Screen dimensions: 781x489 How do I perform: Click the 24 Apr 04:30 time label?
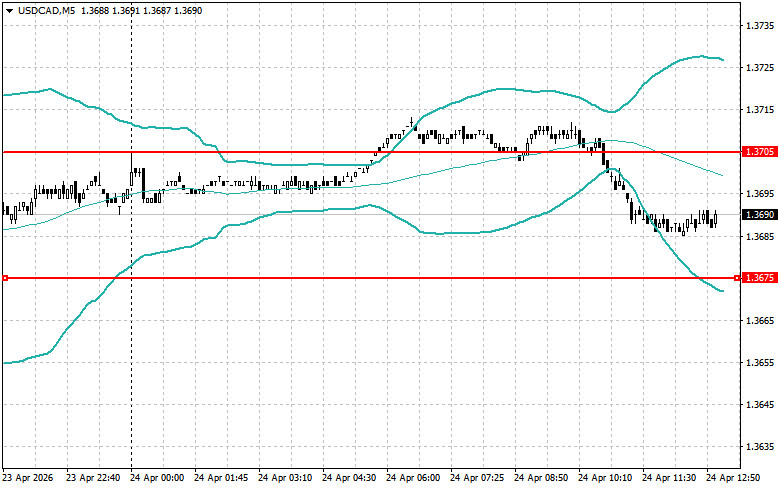pyautogui.click(x=349, y=478)
